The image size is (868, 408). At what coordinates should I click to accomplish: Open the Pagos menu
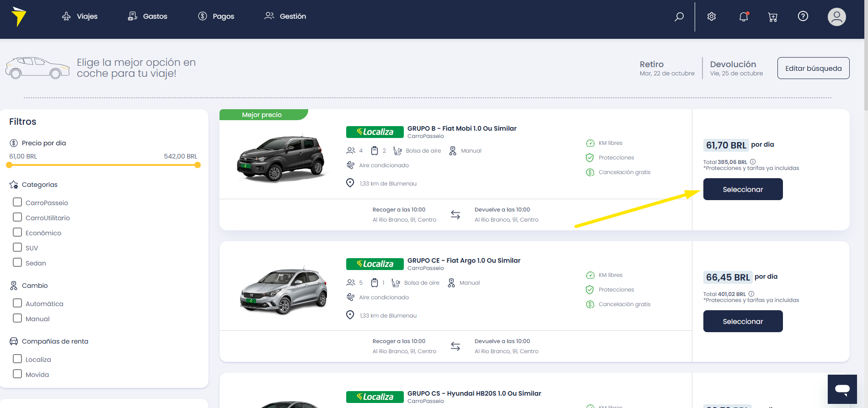216,16
